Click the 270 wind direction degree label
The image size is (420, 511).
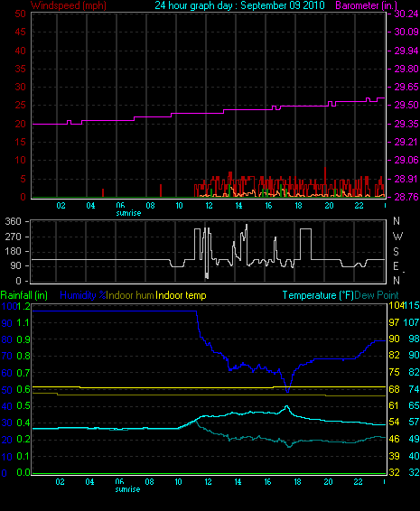(x=13, y=237)
